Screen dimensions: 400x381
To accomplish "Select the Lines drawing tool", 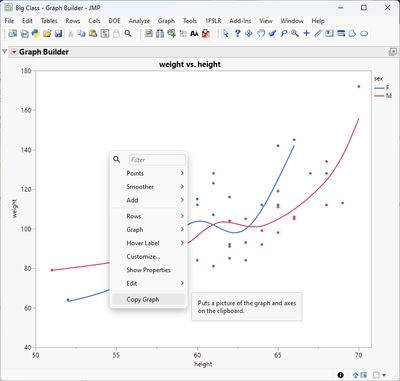I will [x=341, y=33].
